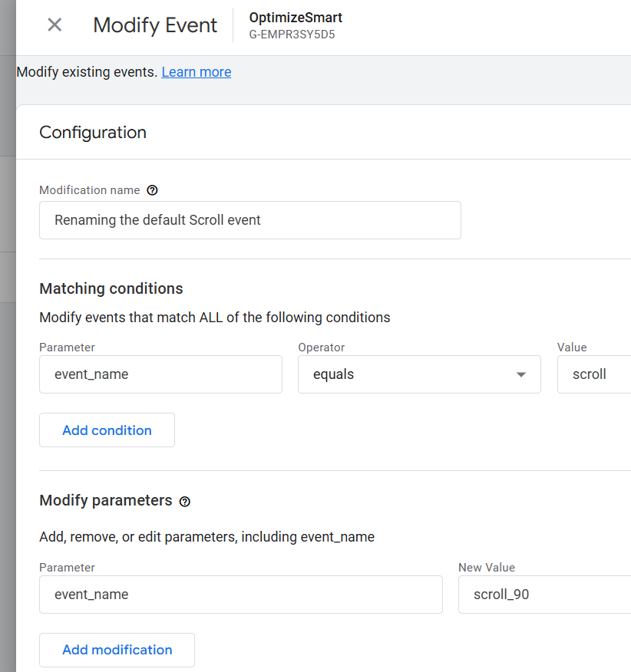Click the Modify parameters Parameter field
631x672 pixels.
[x=240, y=595]
